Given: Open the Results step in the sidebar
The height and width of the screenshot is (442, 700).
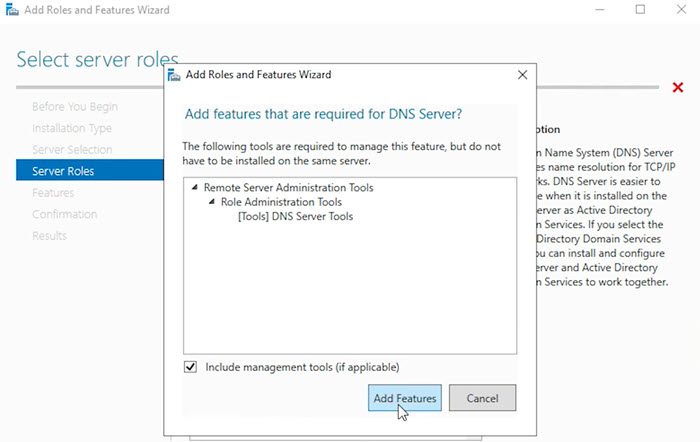Looking at the screenshot, I should [x=50, y=236].
